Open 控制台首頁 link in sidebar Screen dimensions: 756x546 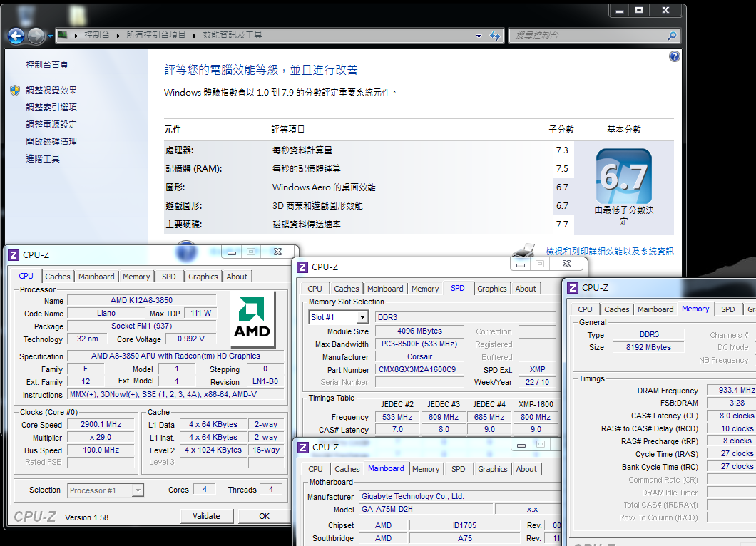point(47,65)
